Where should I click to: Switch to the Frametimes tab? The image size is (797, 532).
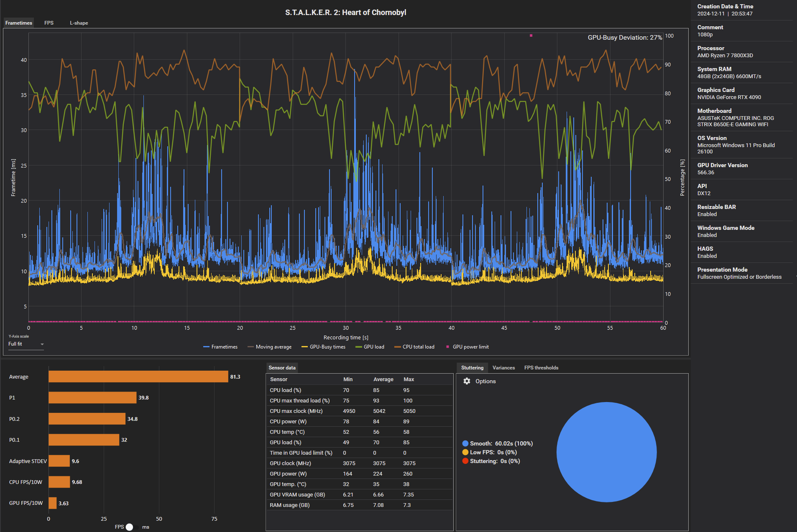click(x=19, y=23)
